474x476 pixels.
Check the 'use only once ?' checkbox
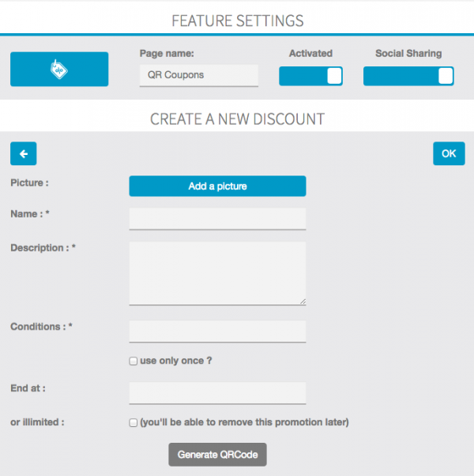[x=134, y=361]
